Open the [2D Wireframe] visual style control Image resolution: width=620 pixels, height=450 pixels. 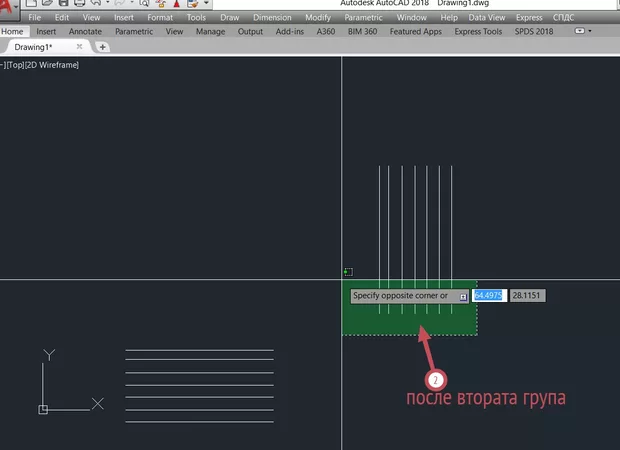point(52,65)
